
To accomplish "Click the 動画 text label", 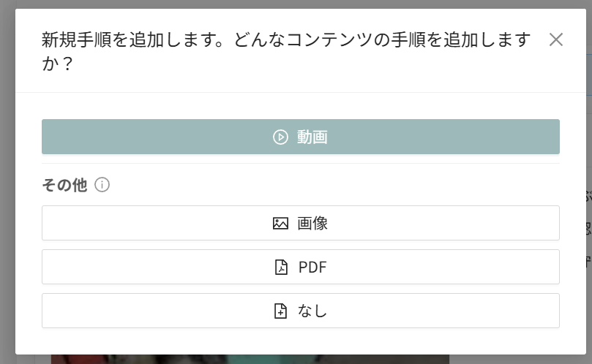I will [x=312, y=137].
